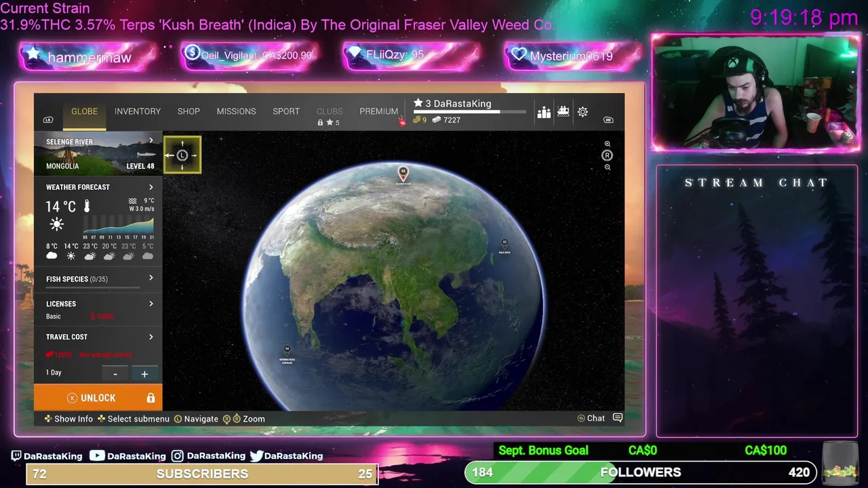The height and width of the screenshot is (488, 868).
Task: Click the lock icon on Unlock button
Action: click(x=151, y=398)
